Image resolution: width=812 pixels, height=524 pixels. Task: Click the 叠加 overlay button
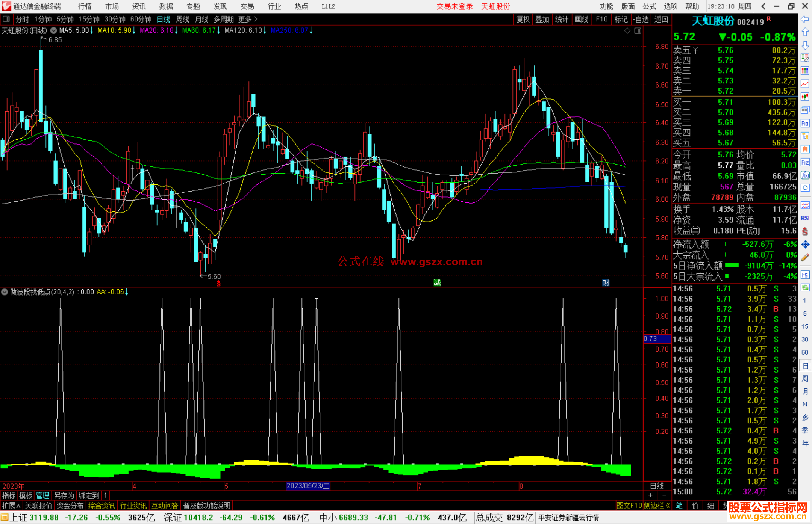(x=542, y=19)
